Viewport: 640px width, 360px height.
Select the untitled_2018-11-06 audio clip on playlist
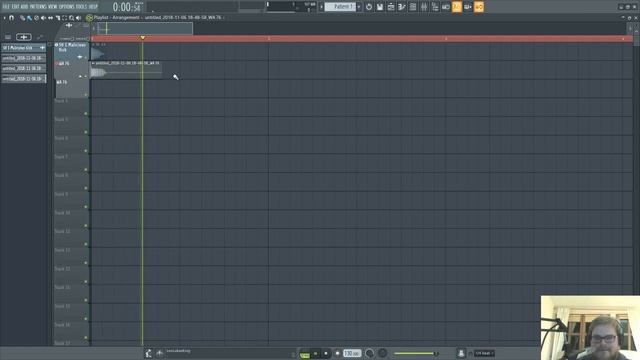click(x=126, y=70)
